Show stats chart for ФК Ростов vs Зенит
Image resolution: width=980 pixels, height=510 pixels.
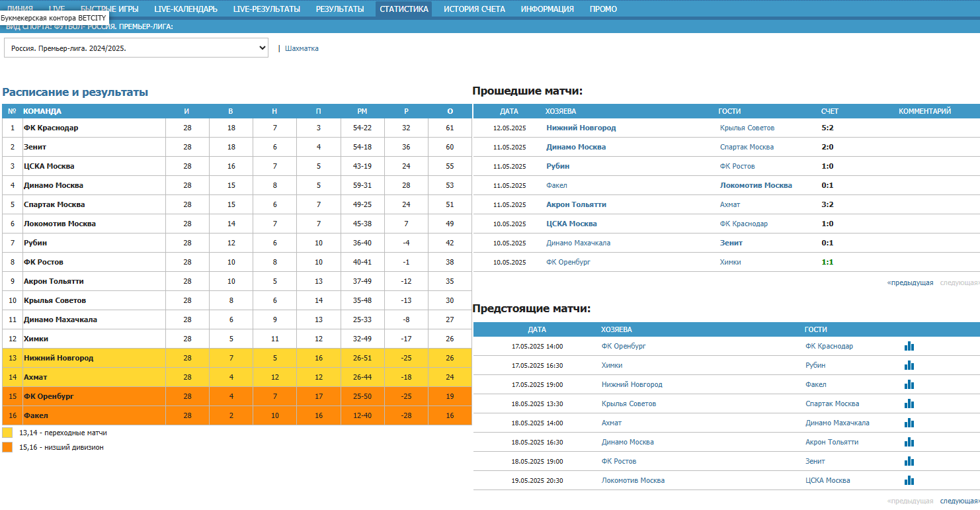(909, 461)
